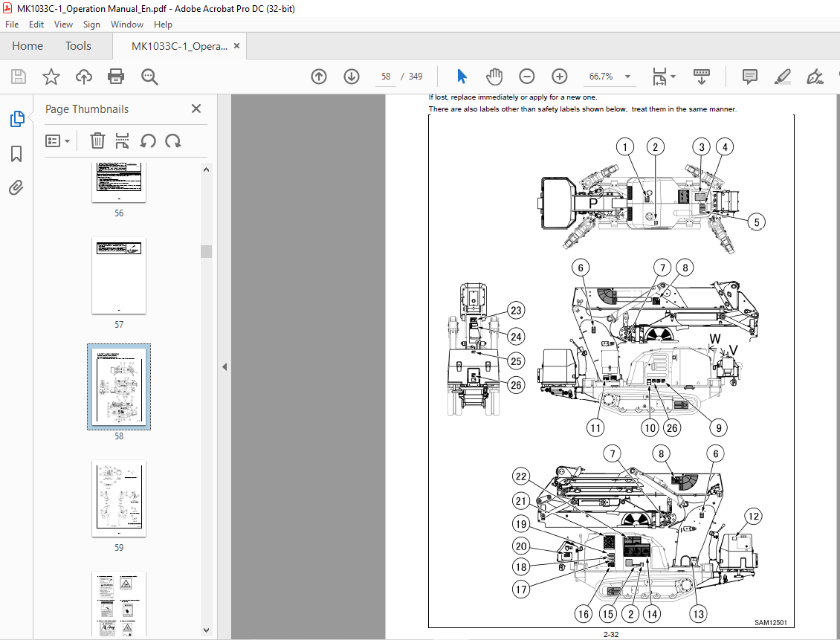Click the Fit page width icon
Viewport: 840px width, 640px height.
pos(659,77)
